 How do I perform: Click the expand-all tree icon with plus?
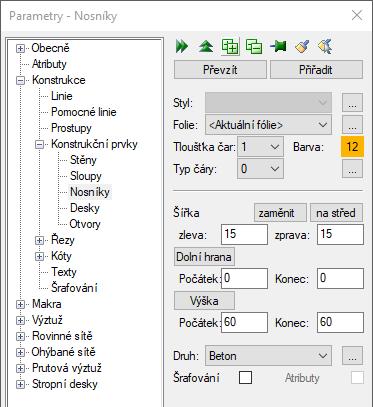tap(230, 46)
